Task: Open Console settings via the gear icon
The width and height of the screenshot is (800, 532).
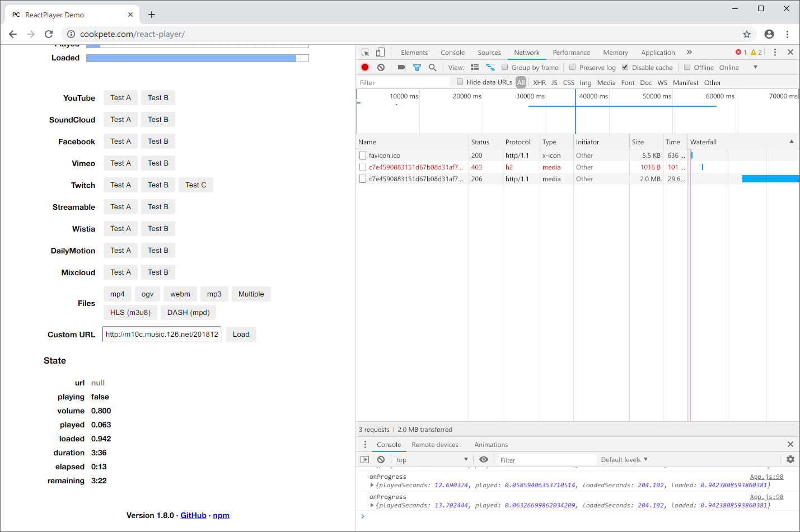Action: coord(790,459)
